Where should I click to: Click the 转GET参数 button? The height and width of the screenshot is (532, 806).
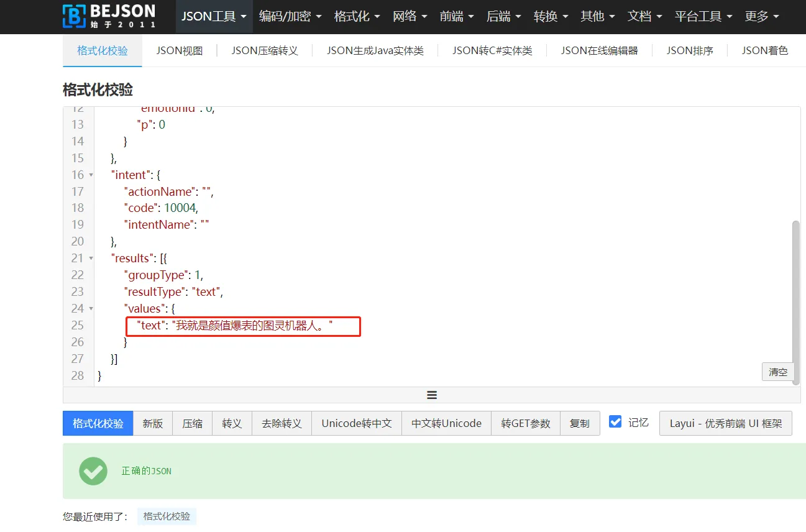[x=526, y=423]
